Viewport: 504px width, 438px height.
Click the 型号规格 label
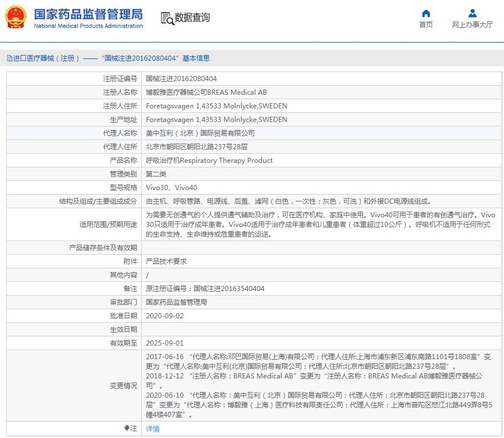124,188
